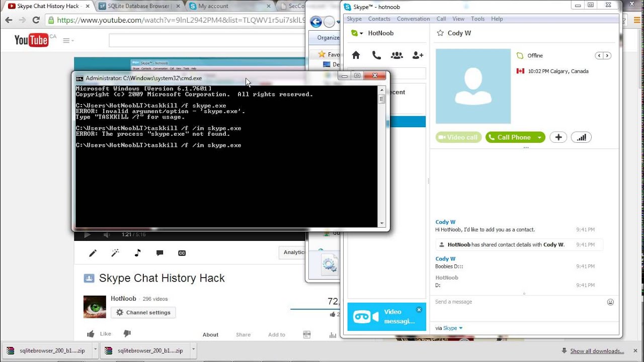Viewport: 644px width, 362px height.
Task: Open the YouTube captions CC icon
Action: (182, 253)
